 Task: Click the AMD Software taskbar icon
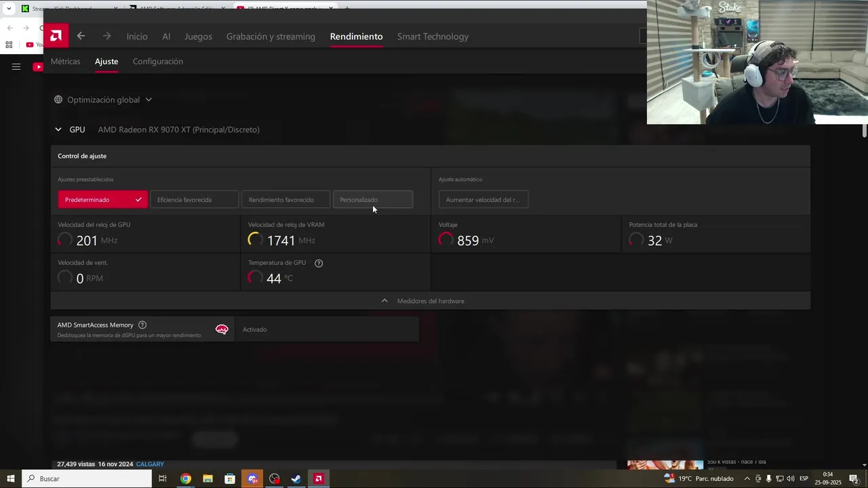click(318, 479)
